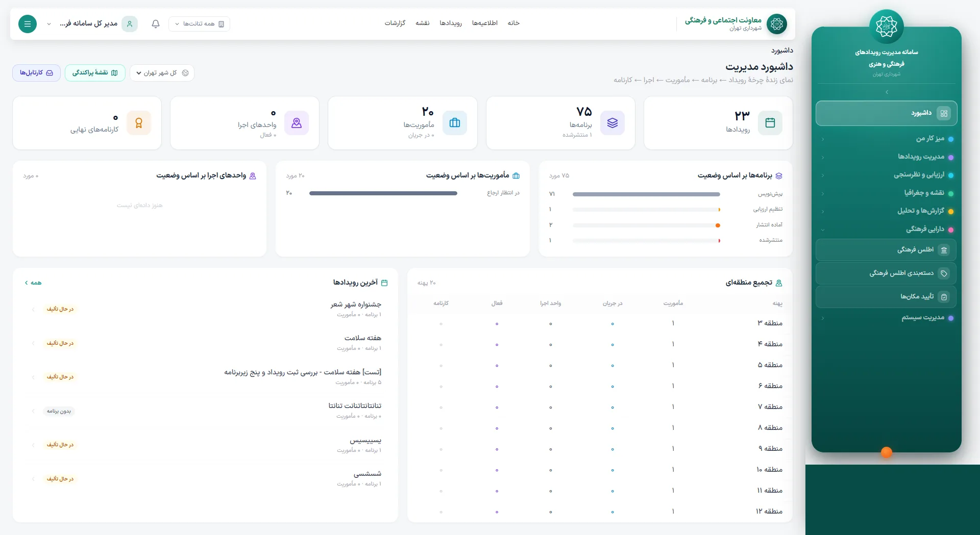Collapse the sidebar using top chevron
This screenshot has width=980, height=535.
pyautogui.click(x=887, y=92)
